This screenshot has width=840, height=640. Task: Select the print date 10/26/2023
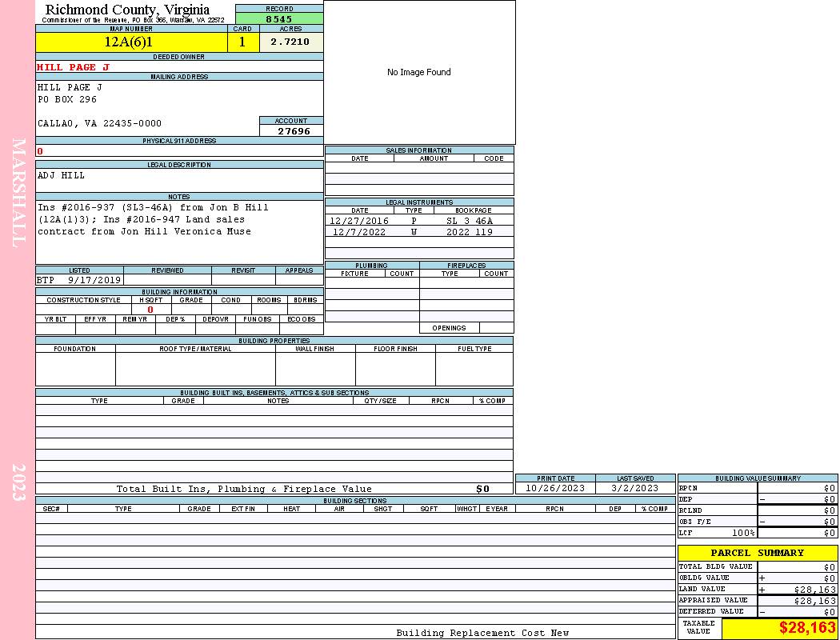point(555,488)
